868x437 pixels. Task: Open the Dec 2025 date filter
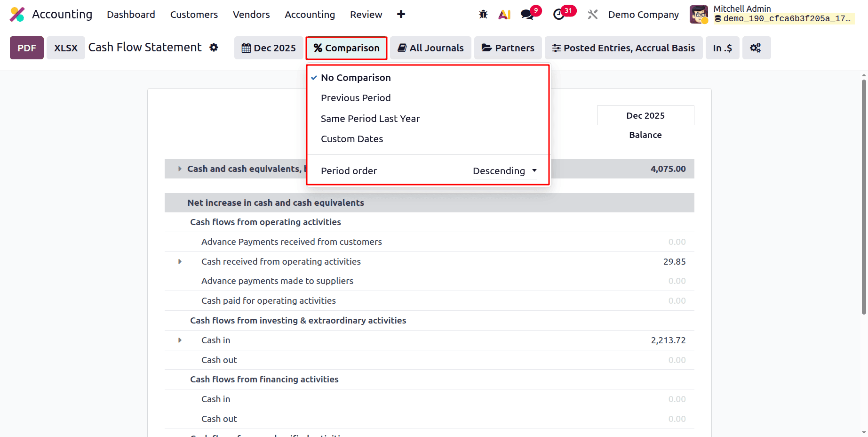point(268,48)
